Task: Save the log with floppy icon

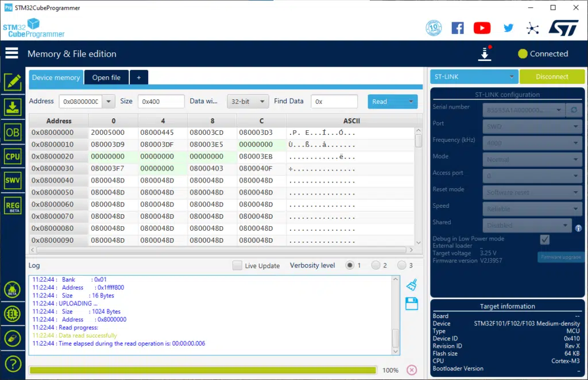Action: click(412, 304)
